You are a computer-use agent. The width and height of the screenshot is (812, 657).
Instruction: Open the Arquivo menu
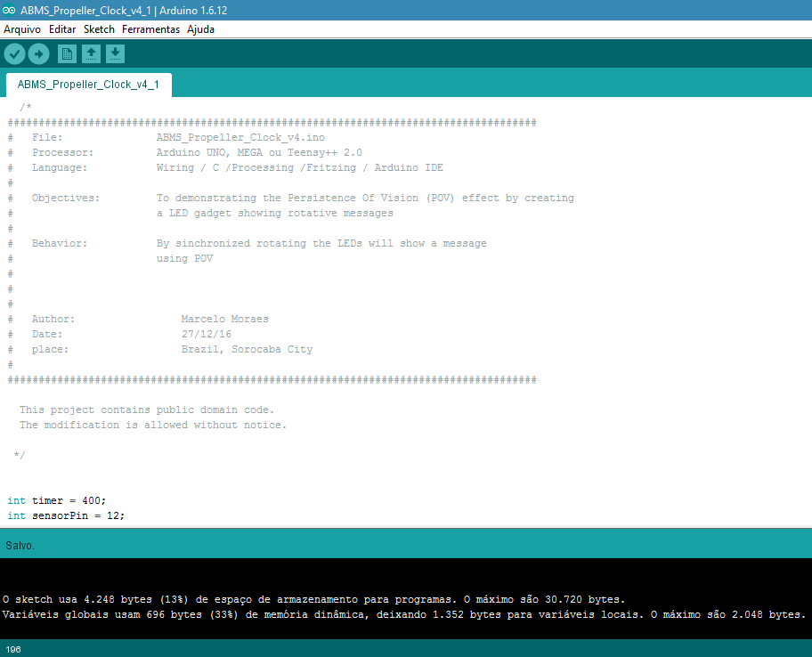(x=22, y=29)
